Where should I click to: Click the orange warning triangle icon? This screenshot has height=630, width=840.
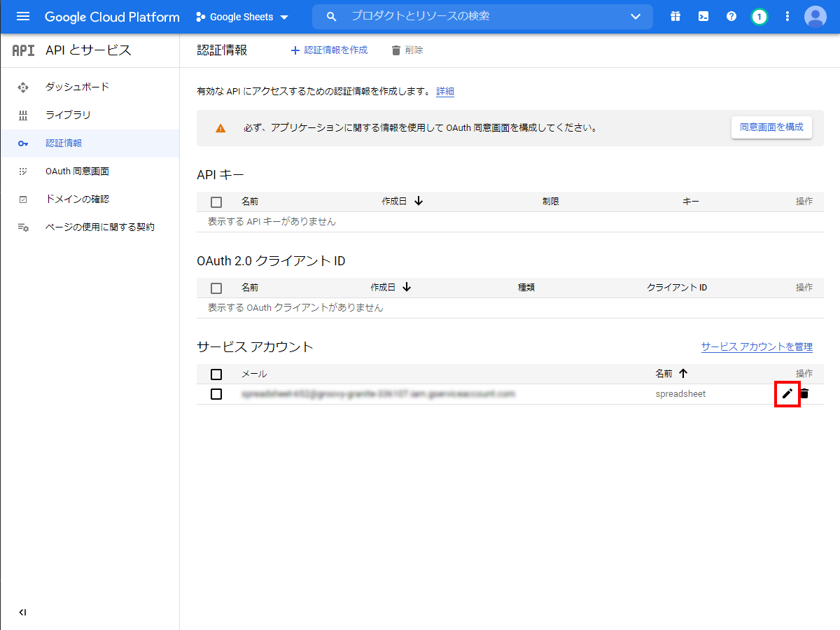(x=220, y=128)
